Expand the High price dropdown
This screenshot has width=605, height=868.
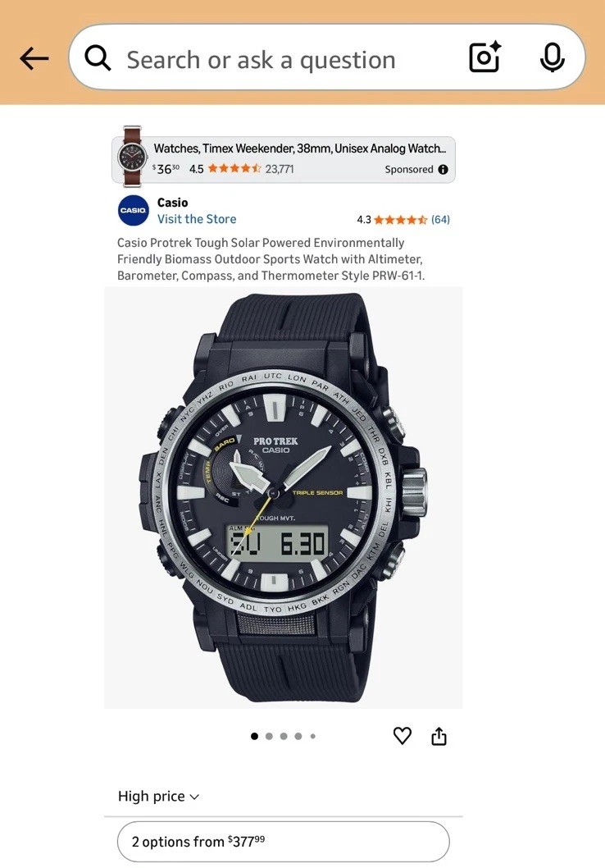click(158, 796)
